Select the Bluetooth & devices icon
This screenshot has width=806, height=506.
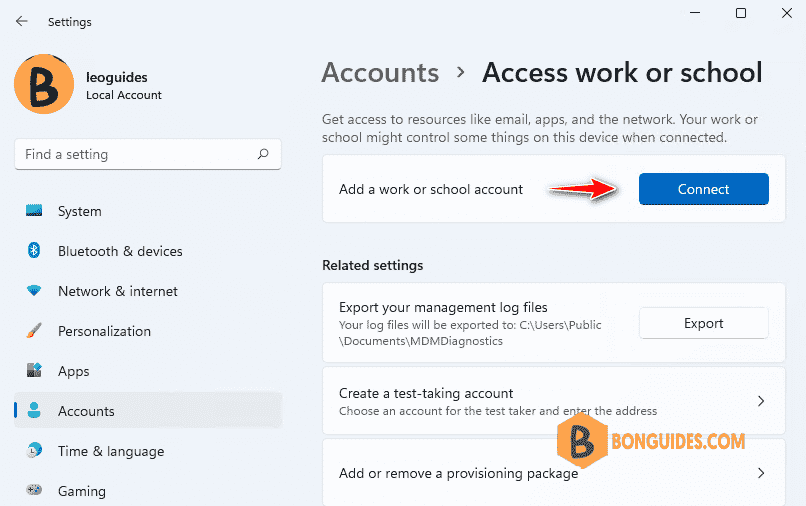coord(34,250)
